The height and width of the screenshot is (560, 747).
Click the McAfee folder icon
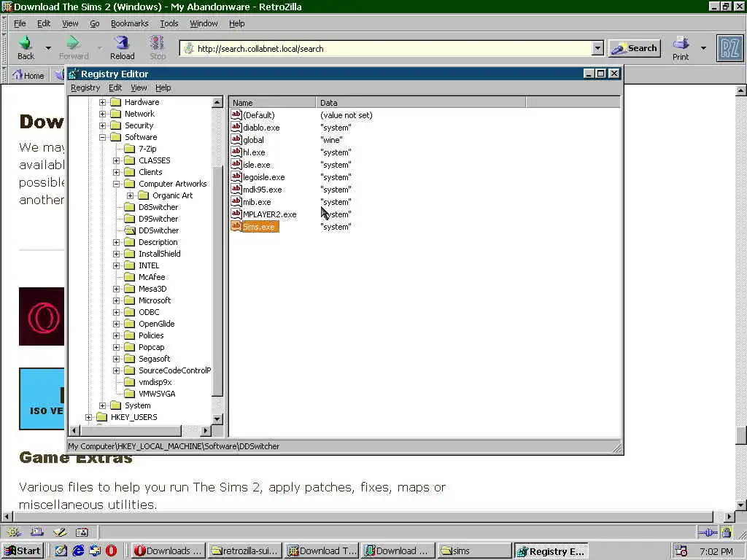(130, 277)
